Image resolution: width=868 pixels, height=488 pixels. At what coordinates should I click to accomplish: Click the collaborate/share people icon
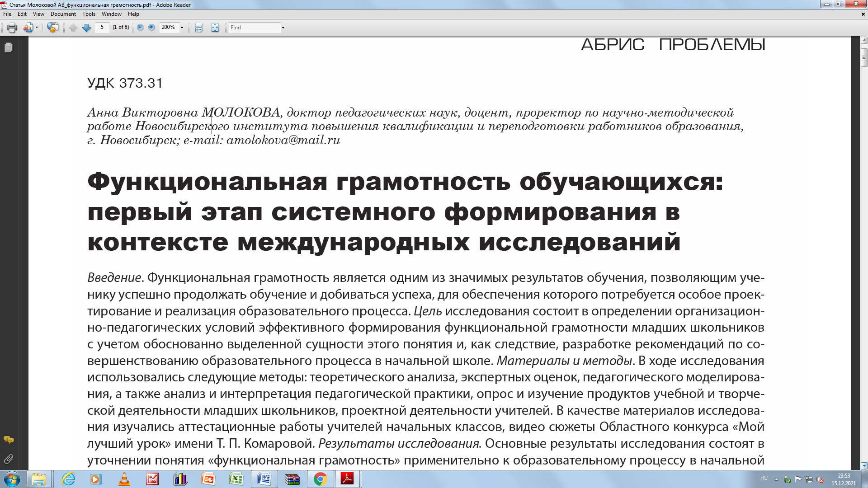tap(28, 28)
